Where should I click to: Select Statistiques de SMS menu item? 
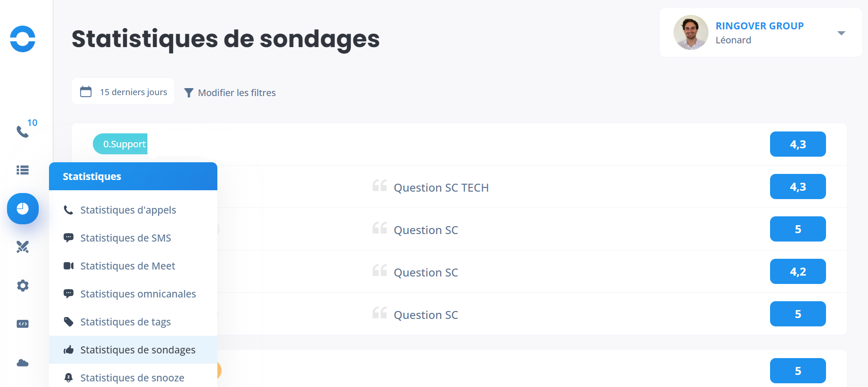point(133,238)
